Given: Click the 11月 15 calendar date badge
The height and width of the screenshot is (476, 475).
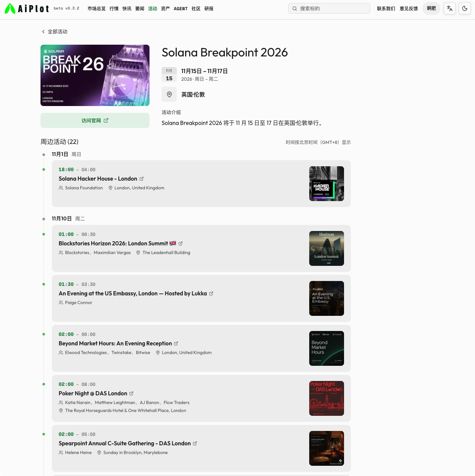Looking at the screenshot, I should pos(169,75).
